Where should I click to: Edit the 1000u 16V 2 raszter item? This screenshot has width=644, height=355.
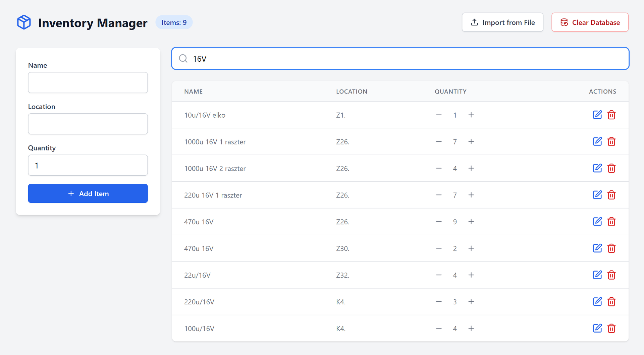597,168
